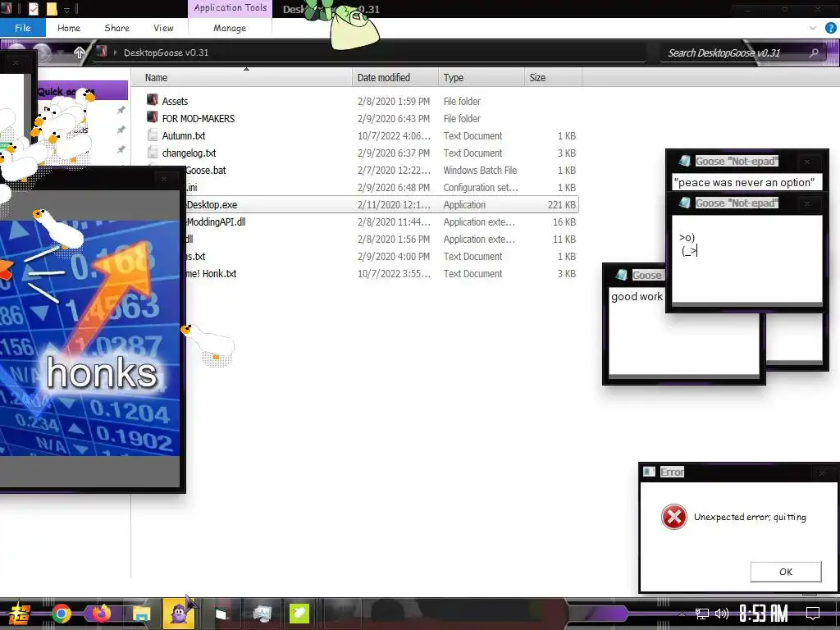Click the "peace was never an option" text
840x630 pixels.
(x=744, y=183)
